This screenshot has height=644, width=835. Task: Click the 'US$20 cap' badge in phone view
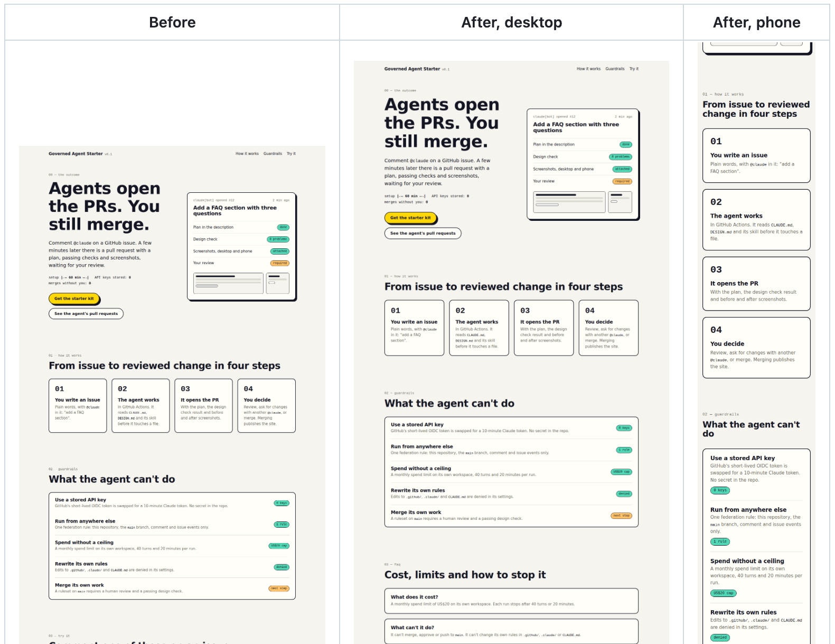724,593
